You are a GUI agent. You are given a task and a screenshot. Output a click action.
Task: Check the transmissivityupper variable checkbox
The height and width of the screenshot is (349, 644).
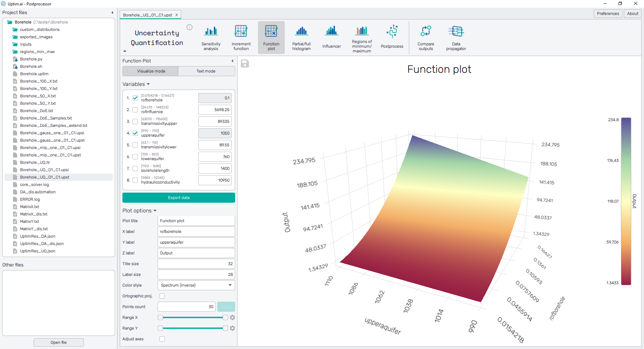click(x=135, y=121)
